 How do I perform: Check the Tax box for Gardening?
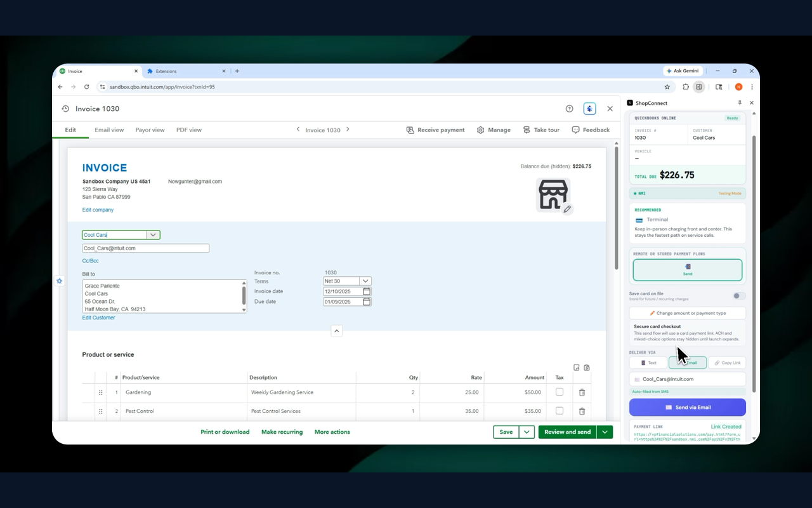559,392
